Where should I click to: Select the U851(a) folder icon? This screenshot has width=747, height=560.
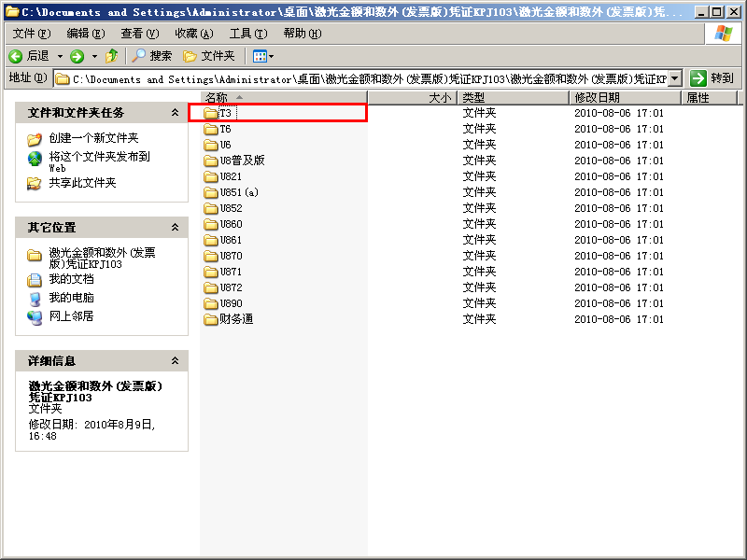pyautogui.click(x=211, y=192)
